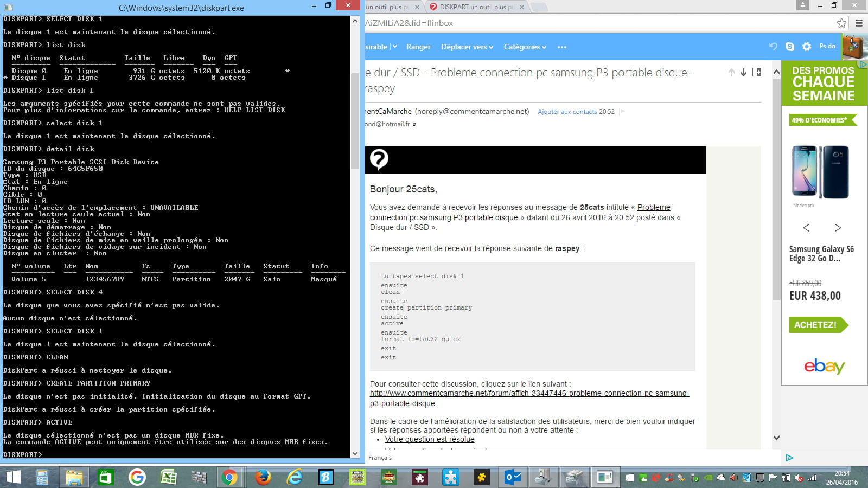Click the CommentCaMarche logo in the email
The height and width of the screenshot is (488, 868).
click(x=379, y=159)
